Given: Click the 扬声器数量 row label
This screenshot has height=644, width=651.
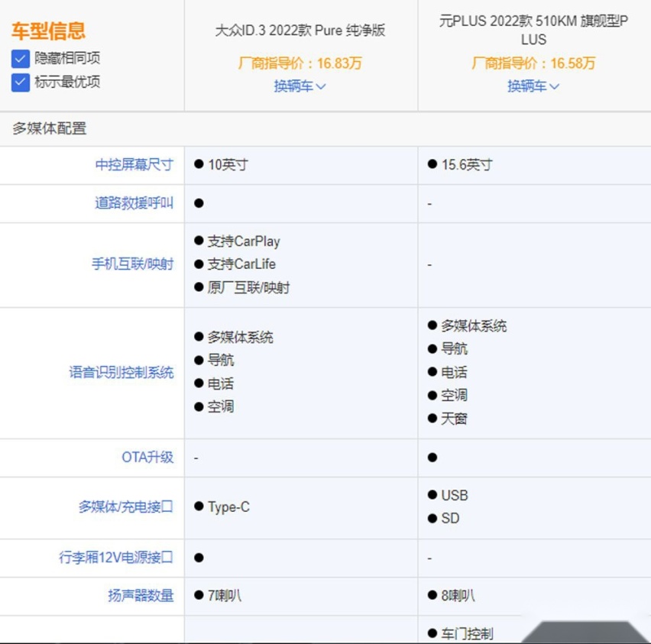Looking at the screenshot, I should (x=141, y=595).
